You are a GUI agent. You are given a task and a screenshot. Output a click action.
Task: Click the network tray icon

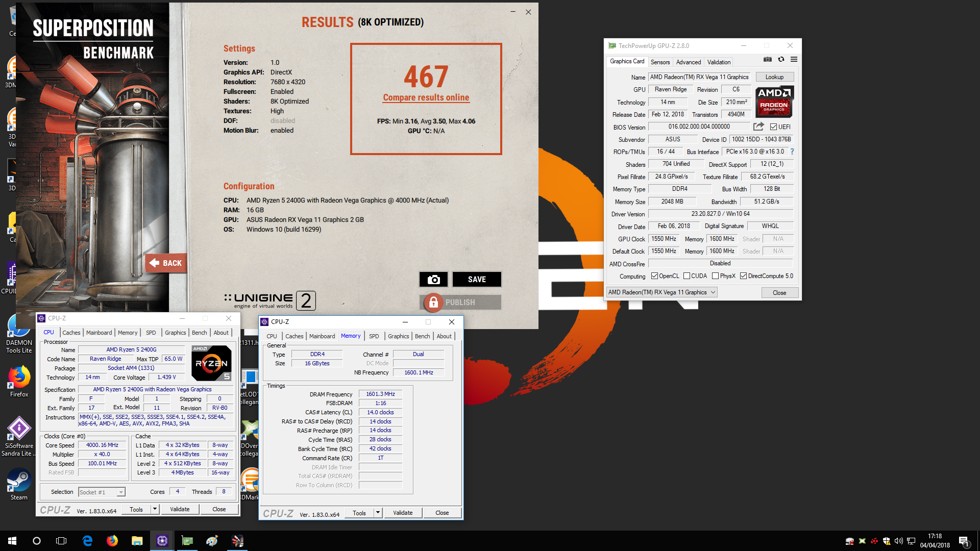click(911, 541)
